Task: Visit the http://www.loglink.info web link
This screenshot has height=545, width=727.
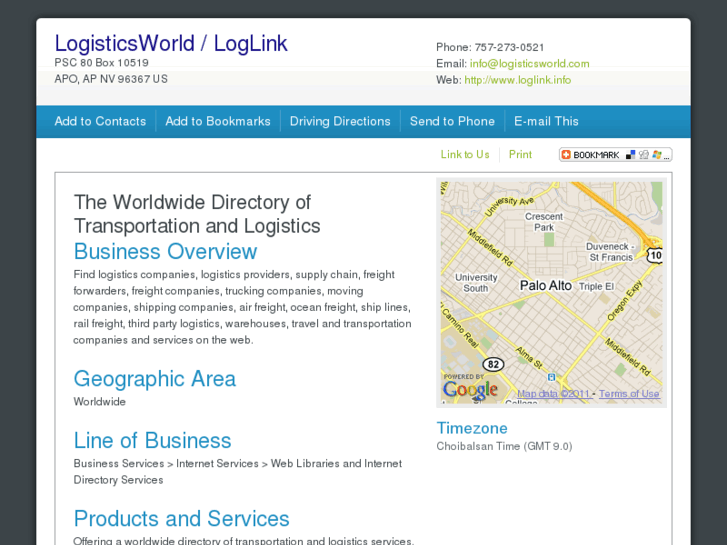Action: click(x=517, y=80)
